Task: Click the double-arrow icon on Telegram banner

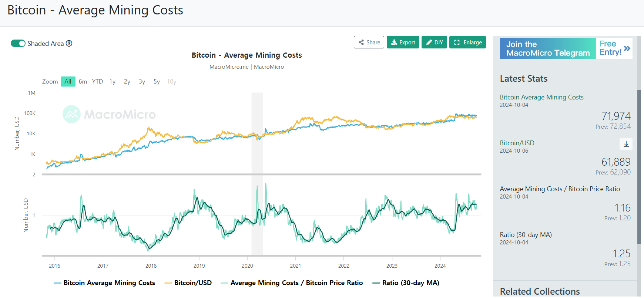Action: [x=627, y=48]
